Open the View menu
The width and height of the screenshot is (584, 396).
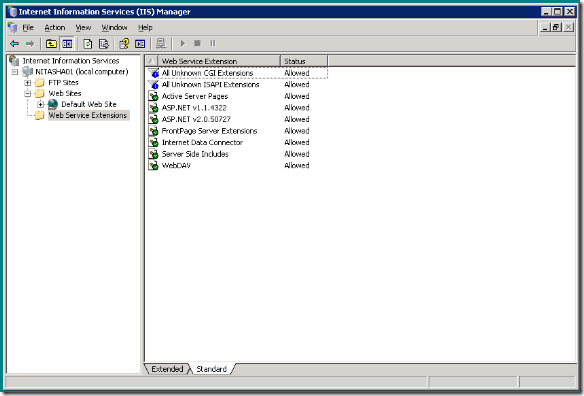click(83, 28)
